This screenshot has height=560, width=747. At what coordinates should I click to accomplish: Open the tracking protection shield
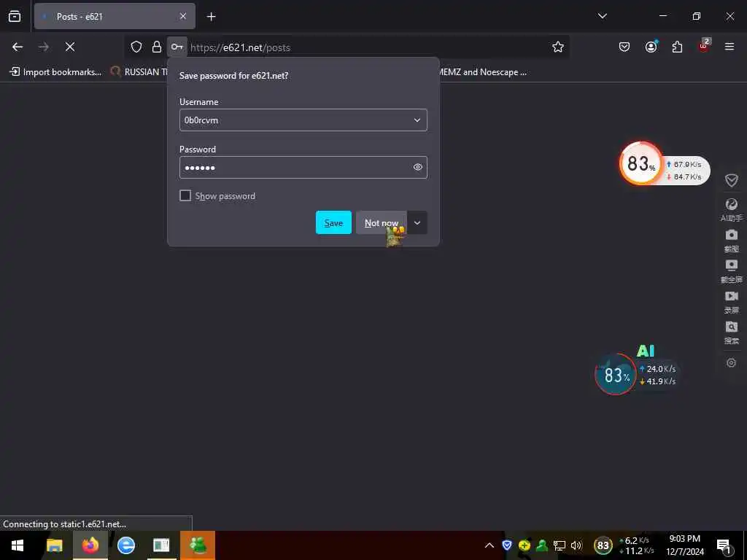[136, 47]
